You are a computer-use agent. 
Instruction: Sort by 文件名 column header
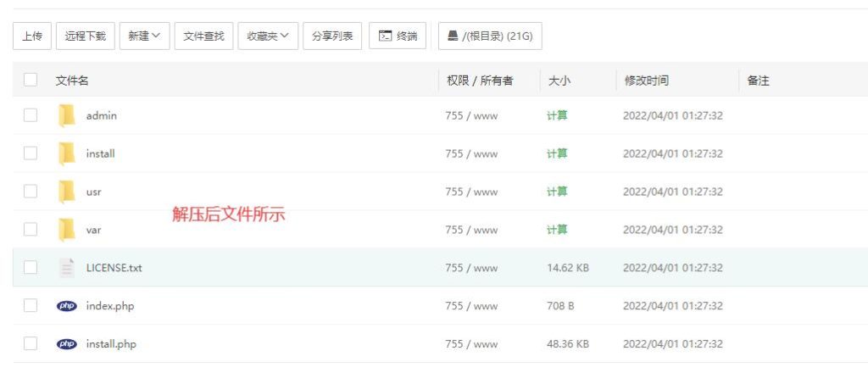[x=72, y=81]
